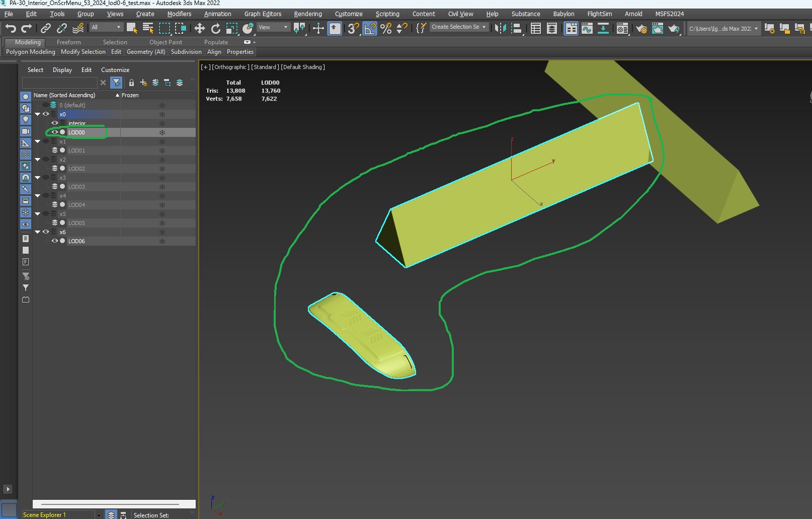Open the Modifiers menu
The width and height of the screenshot is (812, 519).
coord(179,14)
